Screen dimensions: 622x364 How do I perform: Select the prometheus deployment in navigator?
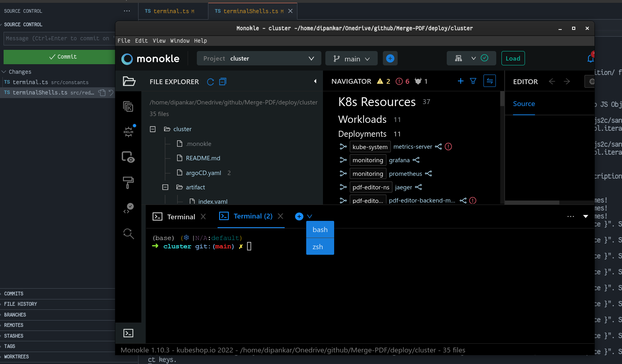(405, 174)
